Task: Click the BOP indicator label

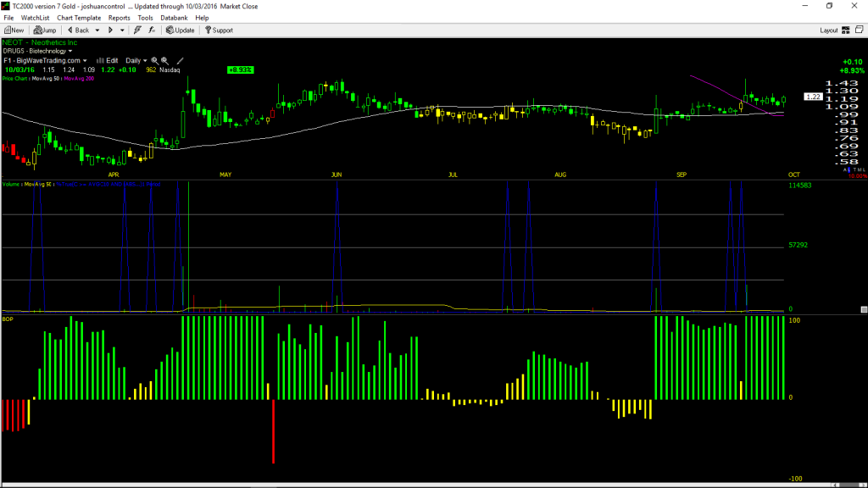Action: pyautogui.click(x=8, y=319)
